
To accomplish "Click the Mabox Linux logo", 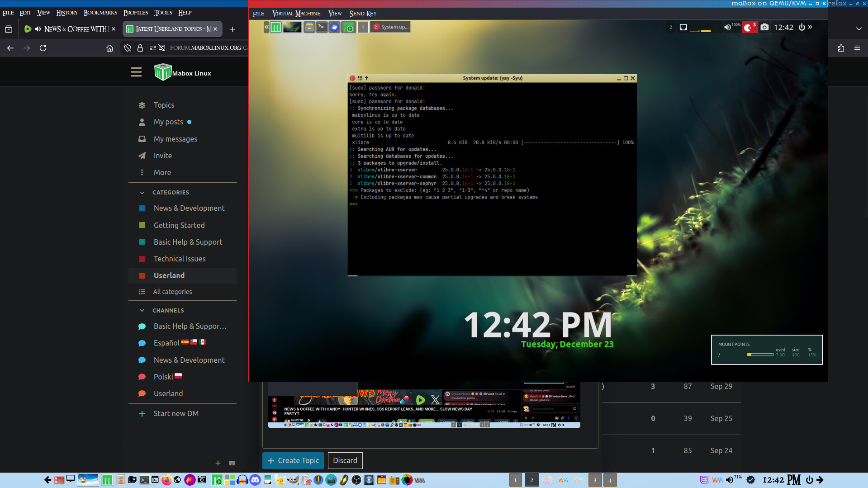I will tap(162, 72).
